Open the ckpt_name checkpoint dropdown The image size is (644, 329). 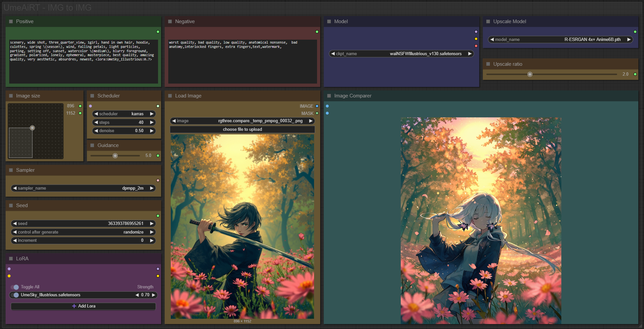click(402, 54)
